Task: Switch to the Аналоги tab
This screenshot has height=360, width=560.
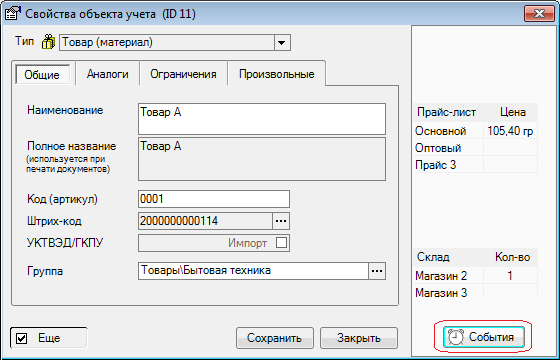Action: pyautogui.click(x=108, y=74)
